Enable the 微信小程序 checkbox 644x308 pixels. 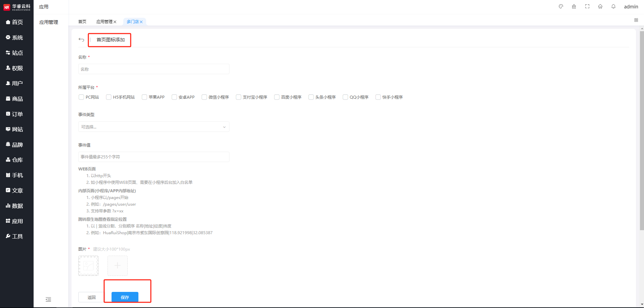click(204, 97)
